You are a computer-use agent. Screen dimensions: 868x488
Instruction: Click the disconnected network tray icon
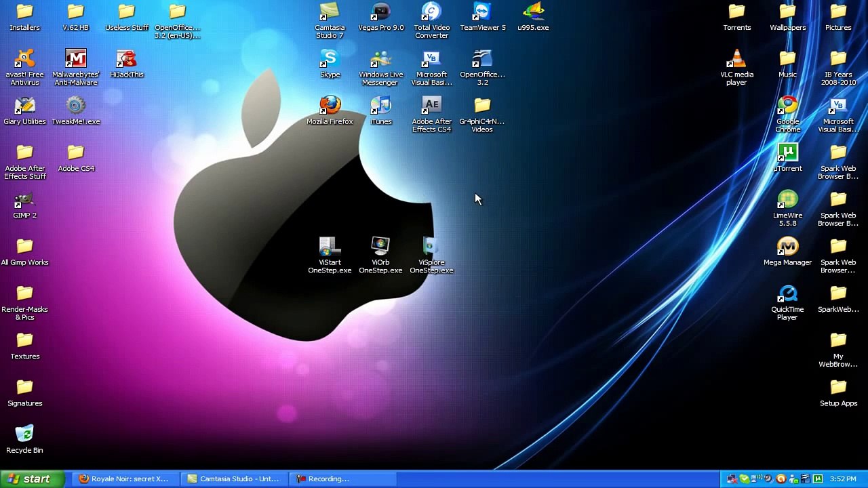click(731, 479)
